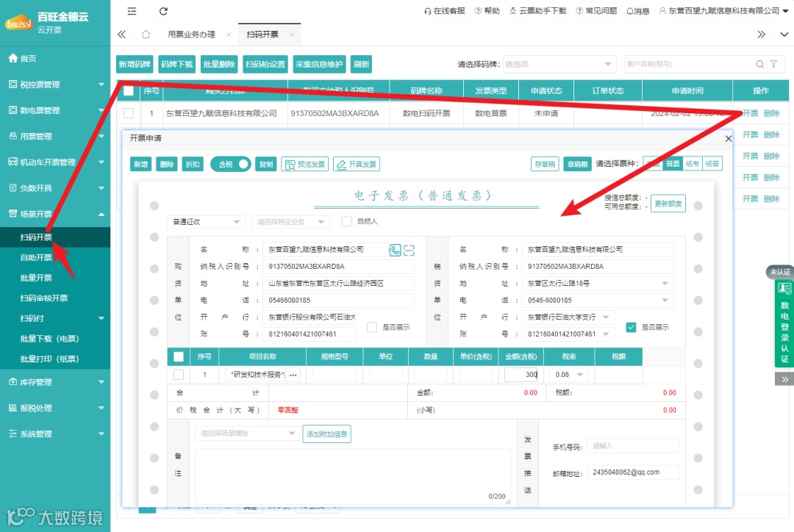Screen dimensions: 794x532
Task: Click 码牌下载 button
Action: pos(177,64)
